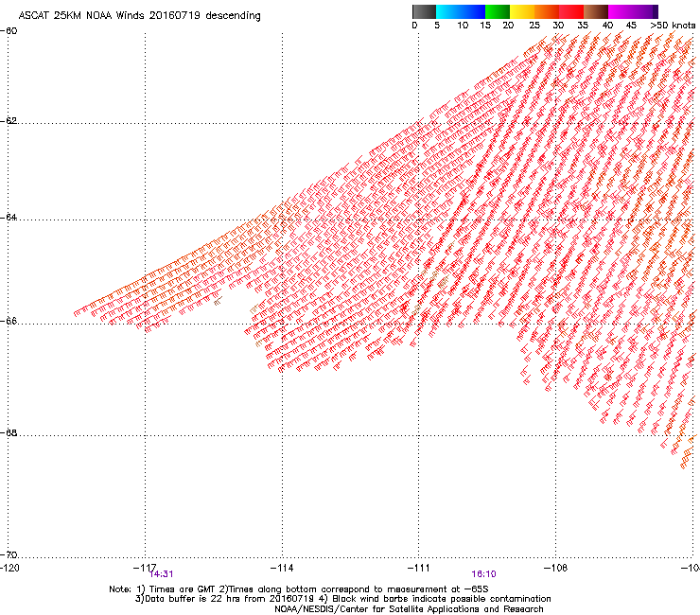Click the ">50 knots" legend label
This screenshot has height=615, width=700.
click(673, 25)
